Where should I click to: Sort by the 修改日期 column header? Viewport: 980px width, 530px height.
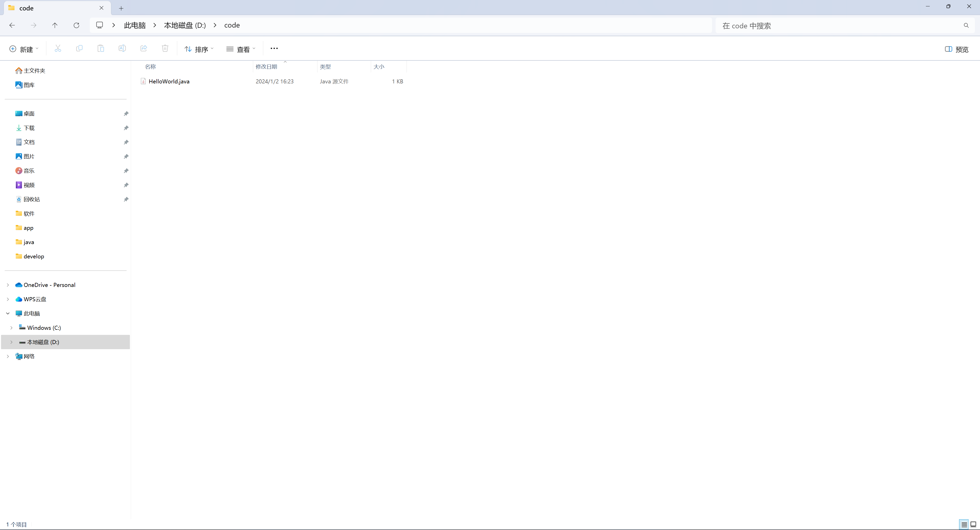point(285,67)
